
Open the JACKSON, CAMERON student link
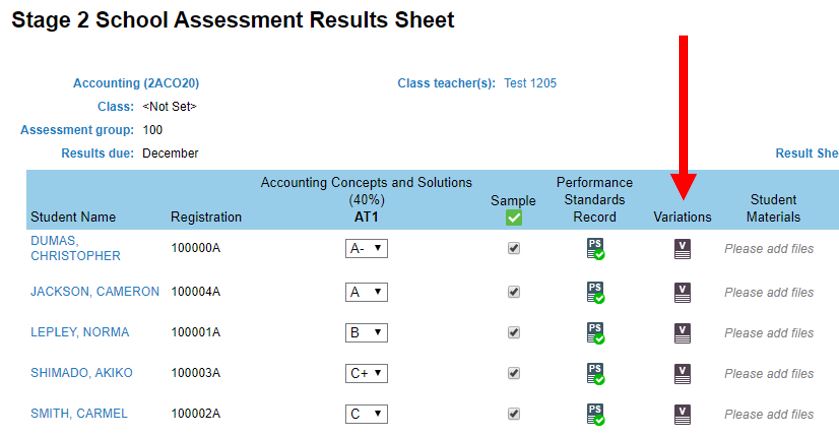(x=95, y=291)
